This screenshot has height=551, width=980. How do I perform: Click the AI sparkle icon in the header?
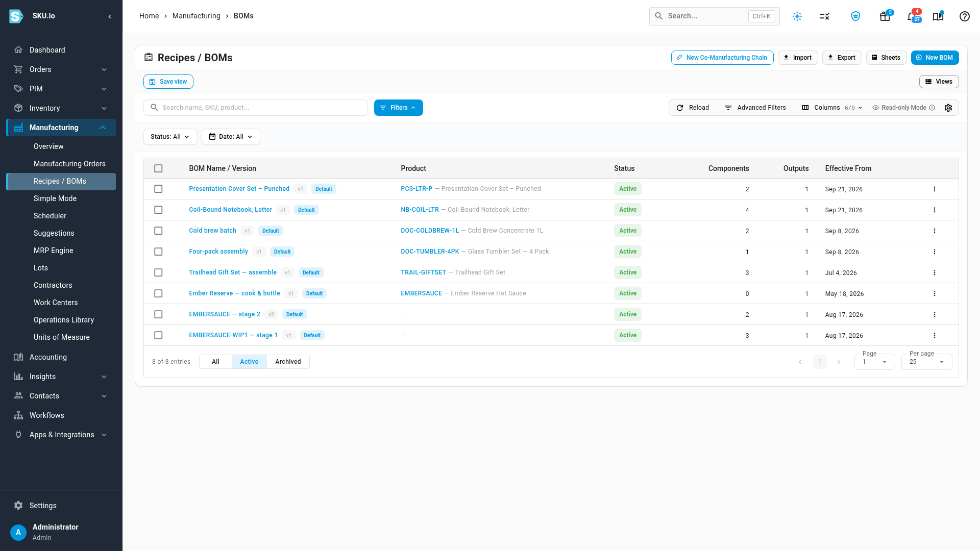(x=797, y=16)
